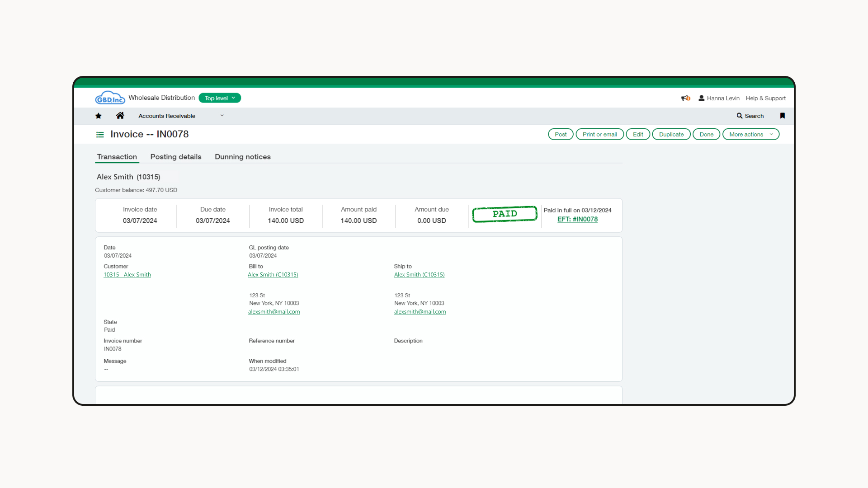Open the Dunning notices tab
Viewport: 868px width, 488px height.
pyautogui.click(x=243, y=157)
